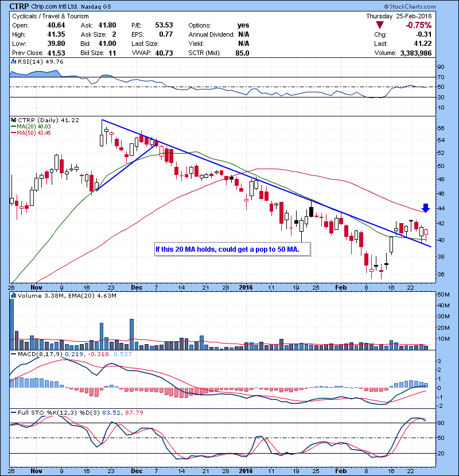Click the CTRP (Daily) 41.22 chart label
Viewport: 459px width, 476px height.
point(48,120)
